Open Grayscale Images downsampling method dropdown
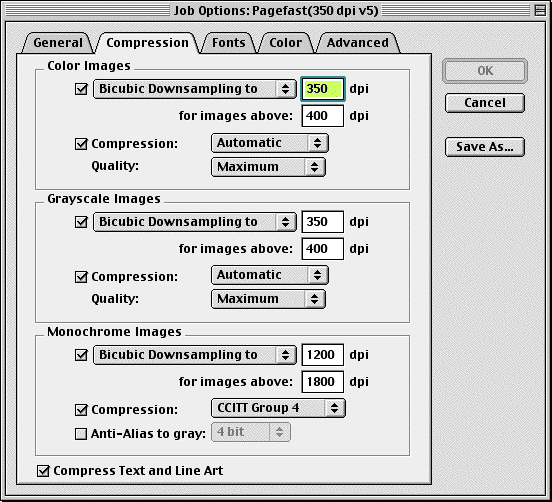The height and width of the screenshot is (502, 552). tap(195, 222)
